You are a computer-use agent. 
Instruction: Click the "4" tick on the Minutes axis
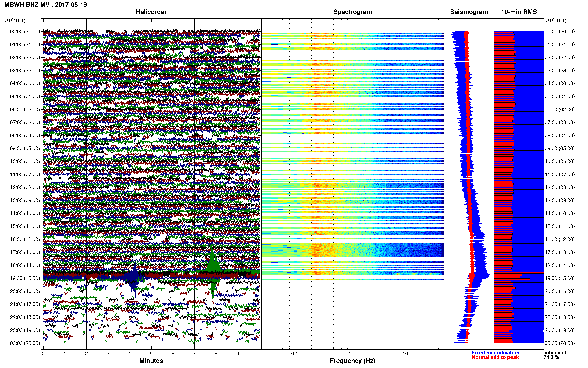tap(130, 354)
